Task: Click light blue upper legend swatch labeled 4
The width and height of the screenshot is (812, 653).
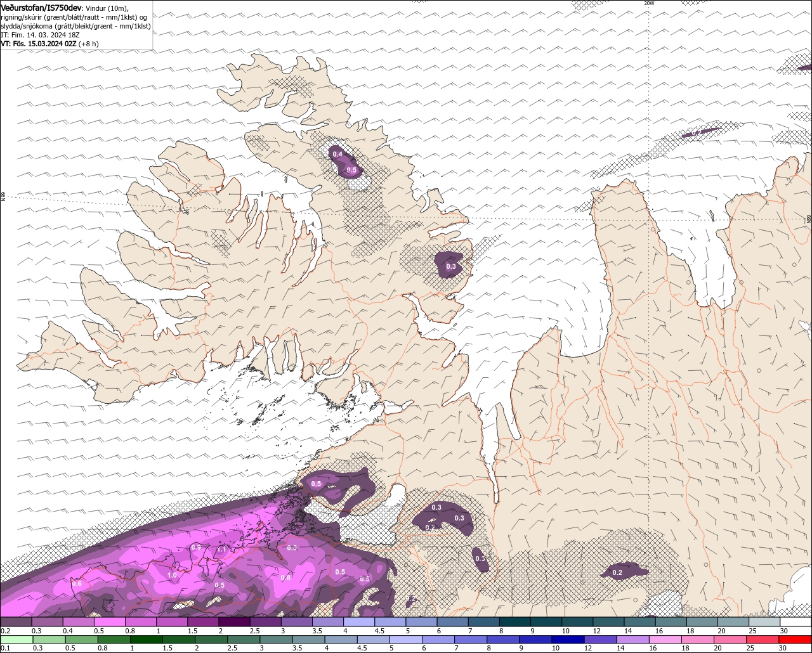Action: tap(359, 622)
